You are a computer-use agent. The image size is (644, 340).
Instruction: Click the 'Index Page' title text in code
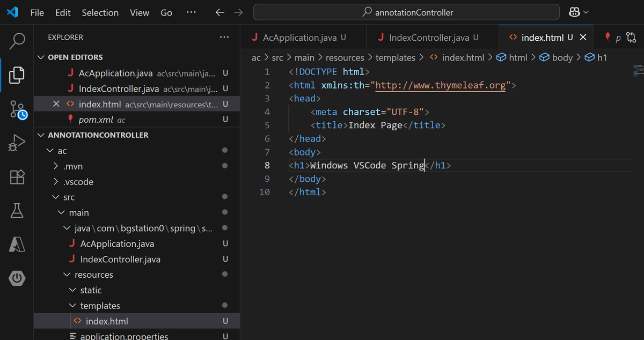(375, 125)
